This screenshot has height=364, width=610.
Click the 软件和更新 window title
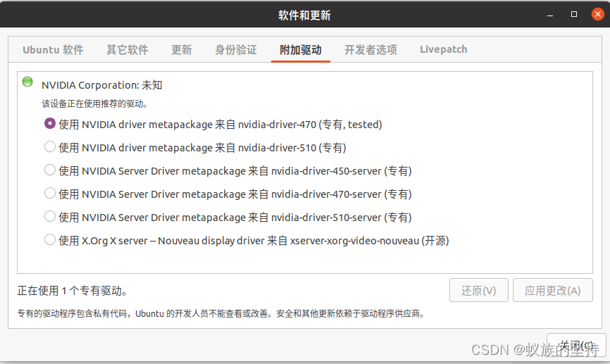point(304,15)
